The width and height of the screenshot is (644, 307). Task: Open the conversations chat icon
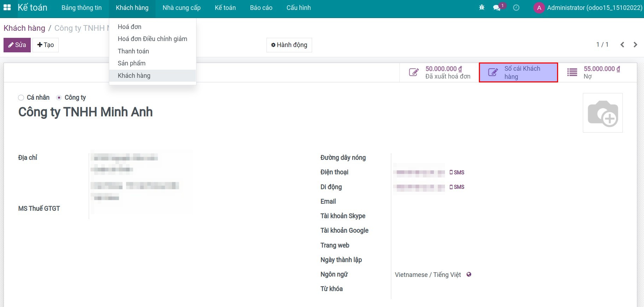pyautogui.click(x=497, y=8)
